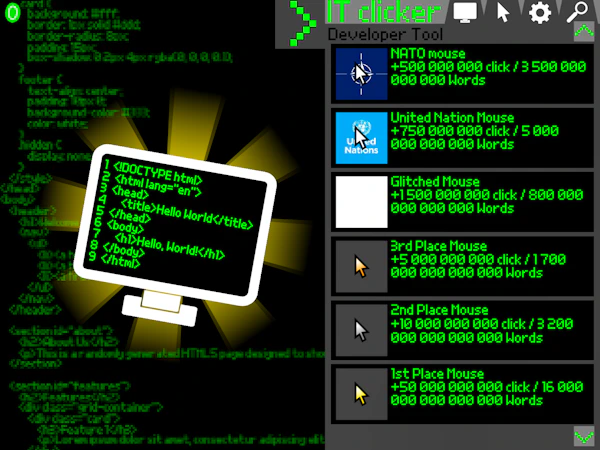The height and width of the screenshot is (450, 600).
Task: Click the orange 3rd Place Mouse cursor icon
Action: point(361,266)
